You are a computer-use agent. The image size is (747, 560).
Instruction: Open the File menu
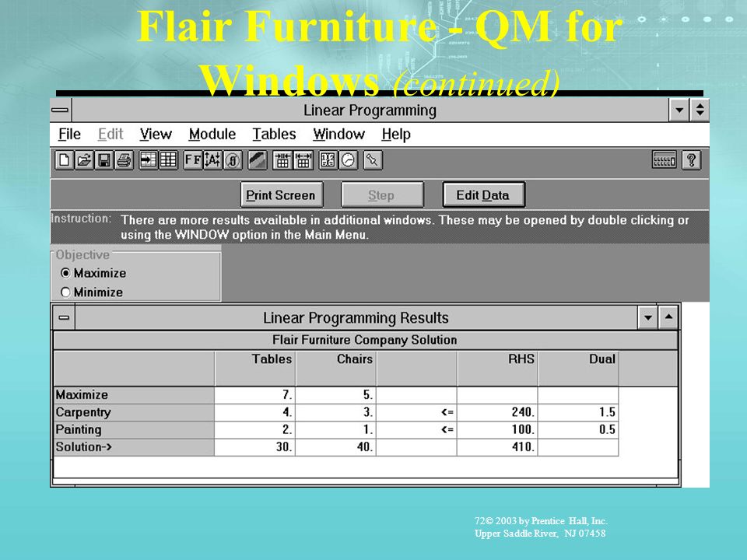click(x=69, y=135)
